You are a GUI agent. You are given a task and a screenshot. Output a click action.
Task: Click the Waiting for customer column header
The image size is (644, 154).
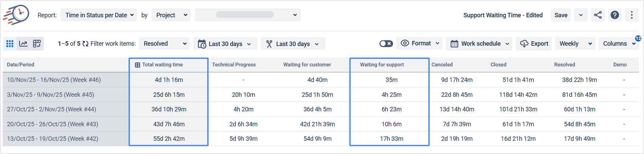point(307,65)
